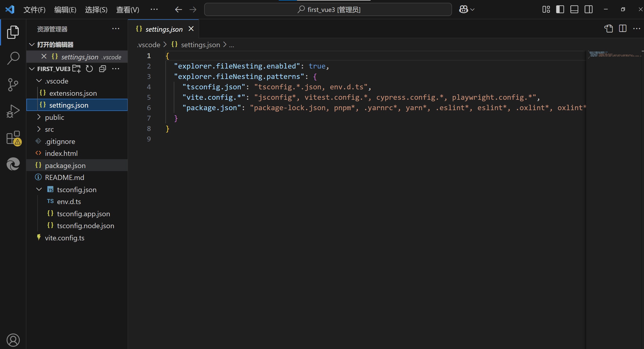
Task: Open Source Control view
Action: (13, 85)
